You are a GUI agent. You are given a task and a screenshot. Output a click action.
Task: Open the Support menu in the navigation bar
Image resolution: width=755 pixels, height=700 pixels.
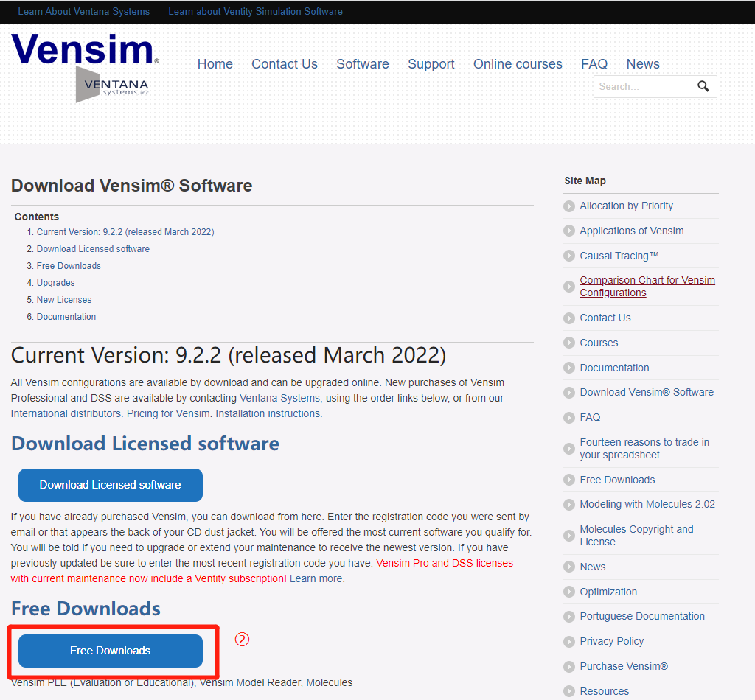click(x=431, y=65)
